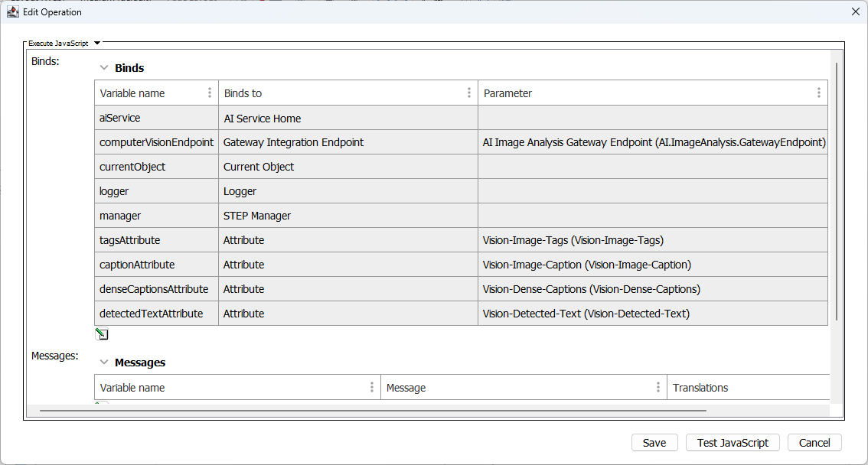Image resolution: width=868 pixels, height=465 pixels.
Task: Click the vertical scrollbar of the panel
Action: click(x=837, y=191)
